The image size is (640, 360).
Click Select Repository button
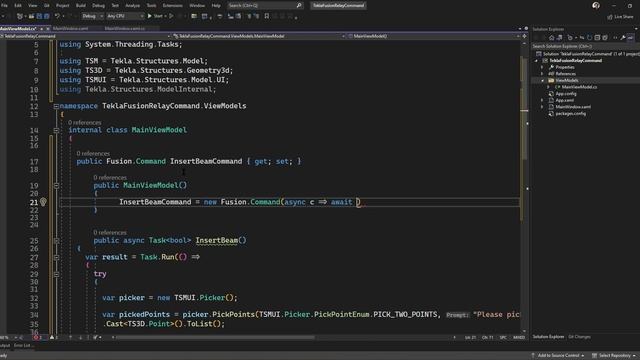click(614, 356)
